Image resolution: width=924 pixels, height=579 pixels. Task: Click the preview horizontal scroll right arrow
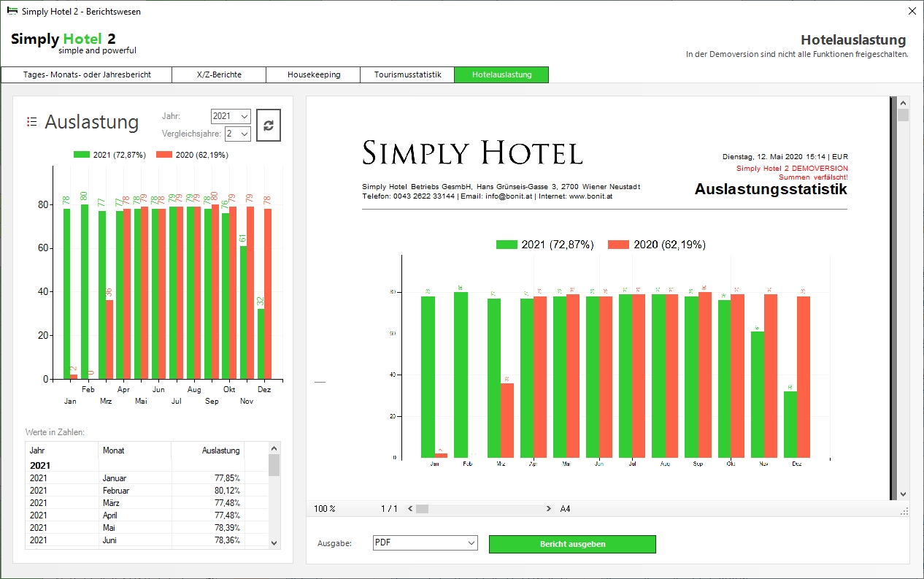click(x=549, y=508)
